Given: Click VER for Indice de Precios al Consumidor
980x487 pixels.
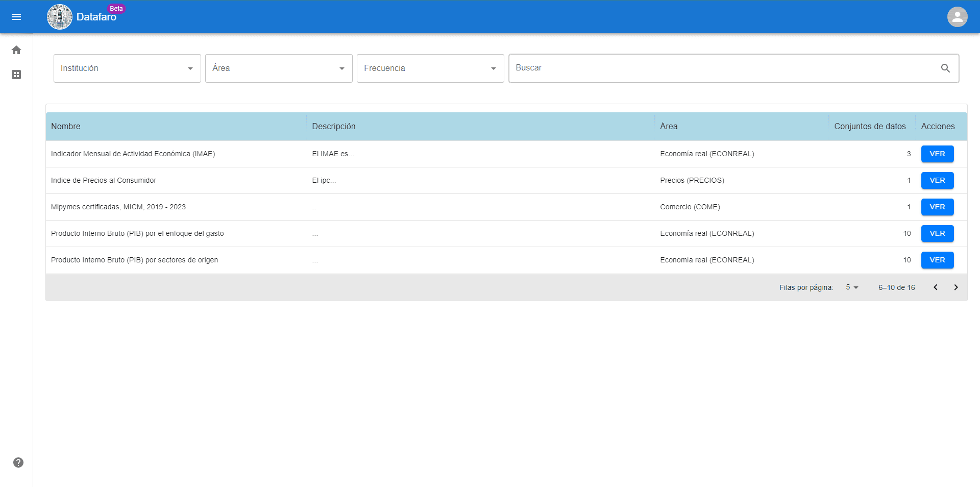Looking at the screenshot, I should pos(937,181).
